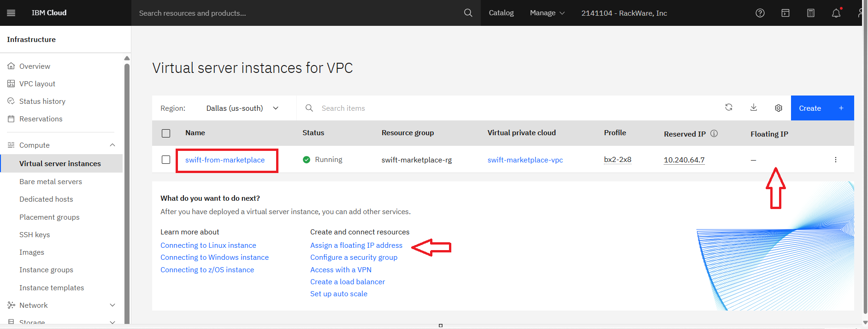Image resolution: width=868 pixels, height=329 pixels.
Task: Refresh the instances table
Action: [729, 107]
